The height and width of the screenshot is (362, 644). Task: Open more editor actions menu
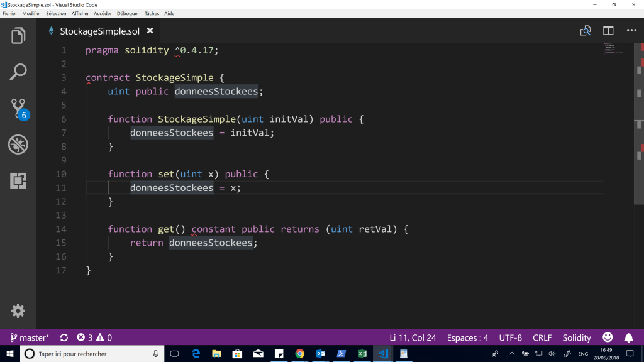[x=631, y=30]
